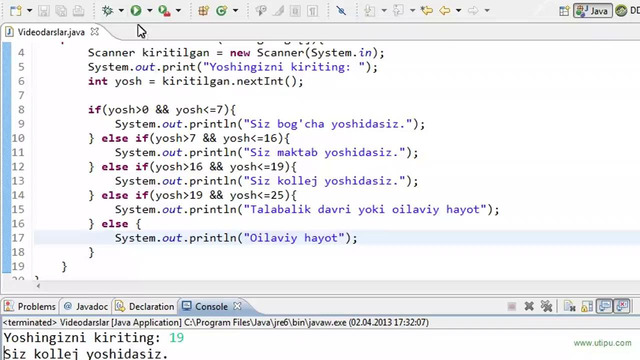This screenshot has width=640, height=360.
Task: Click the Clear Console icon
Action: pyautogui.click(x=569, y=307)
